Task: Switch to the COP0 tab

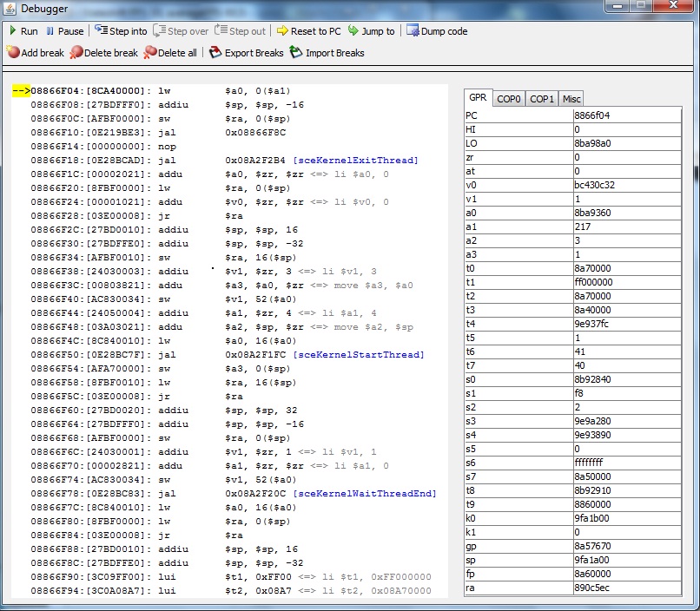Action: [x=508, y=99]
